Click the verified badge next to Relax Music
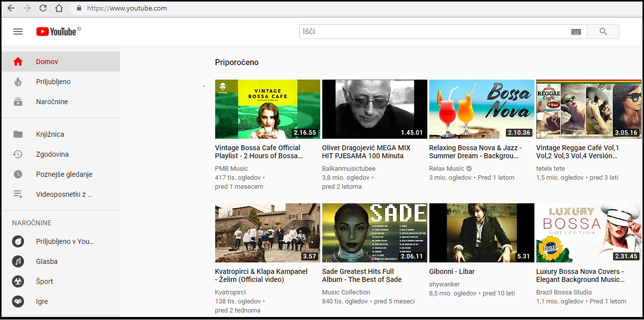 469,169
